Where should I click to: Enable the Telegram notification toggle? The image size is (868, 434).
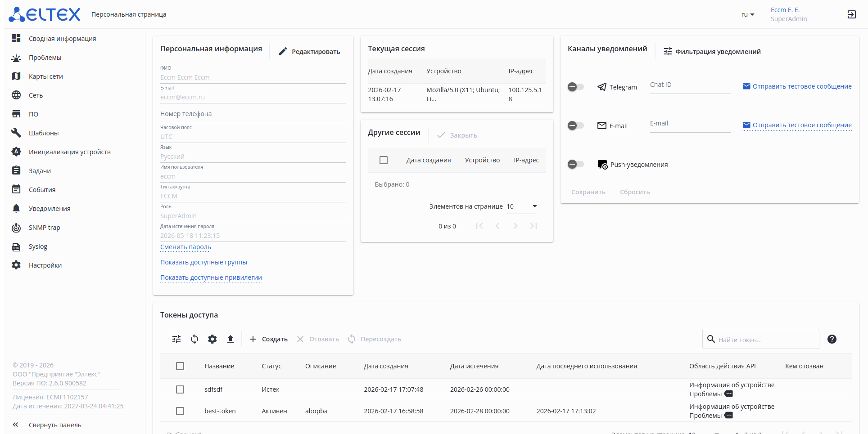[575, 87]
